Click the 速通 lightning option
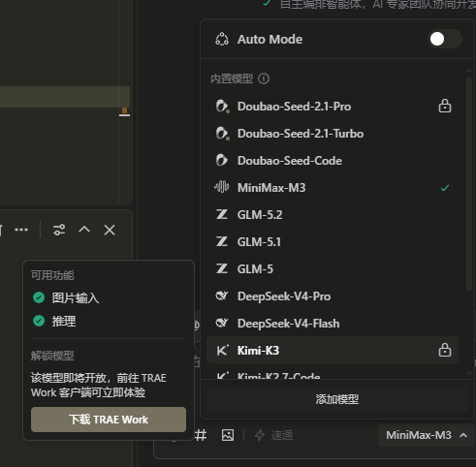This screenshot has height=467, width=476. click(273, 435)
